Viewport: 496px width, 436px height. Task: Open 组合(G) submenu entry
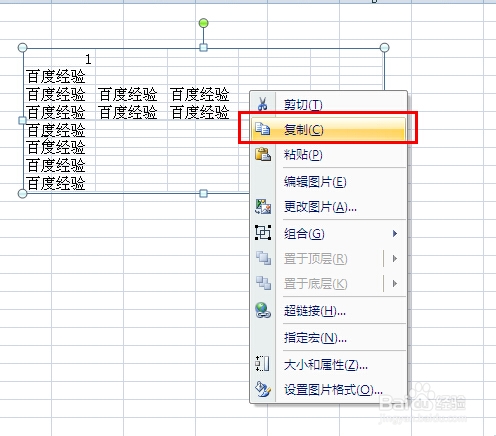pos(328,233)
